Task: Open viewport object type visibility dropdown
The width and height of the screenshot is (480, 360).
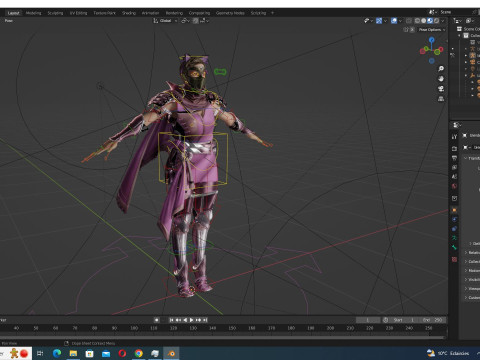Action: [368, 21]
